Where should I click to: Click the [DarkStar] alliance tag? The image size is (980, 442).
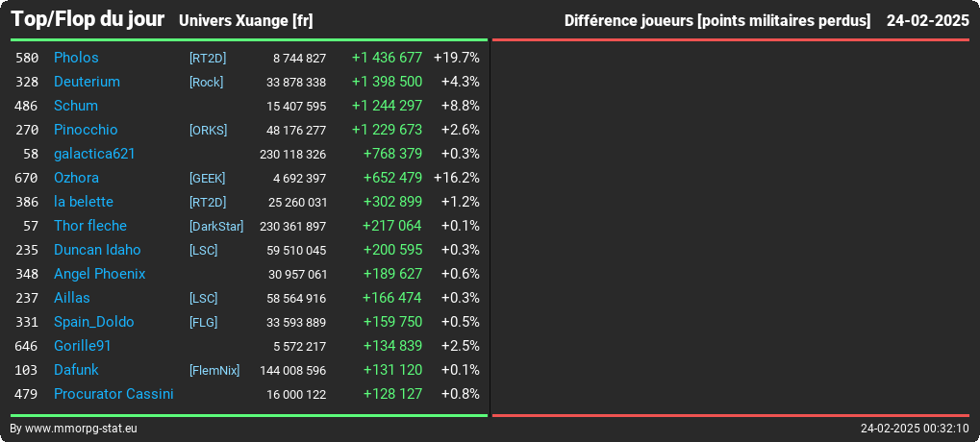point(216,227)
